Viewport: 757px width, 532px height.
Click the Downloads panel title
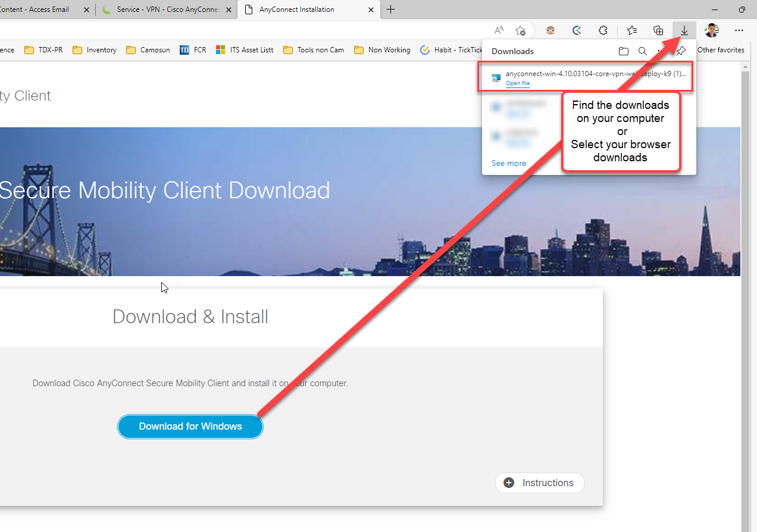(x=512, y=51)
